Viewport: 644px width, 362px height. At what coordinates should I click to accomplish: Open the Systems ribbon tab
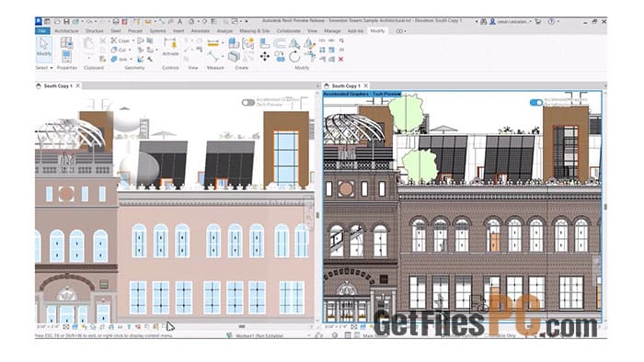157,31
